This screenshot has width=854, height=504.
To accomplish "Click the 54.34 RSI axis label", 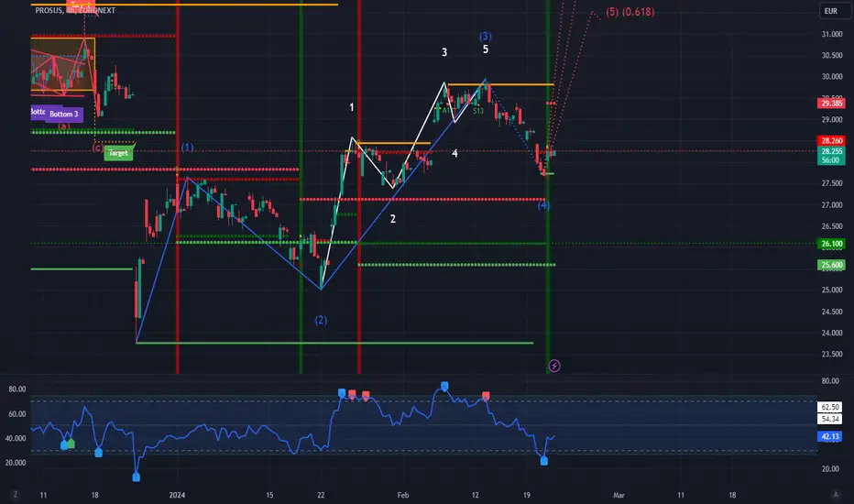I will click(x=830, y=419).
